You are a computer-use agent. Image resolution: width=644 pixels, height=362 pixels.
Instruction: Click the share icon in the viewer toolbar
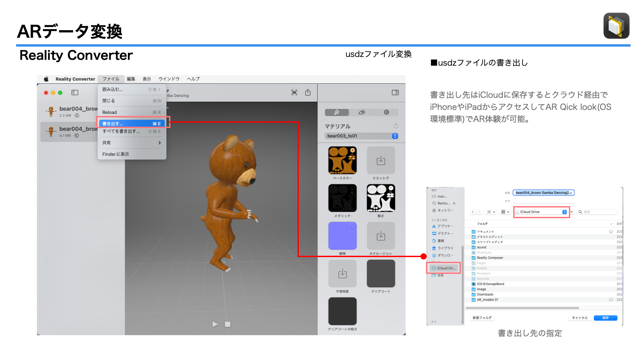(308, 92)
